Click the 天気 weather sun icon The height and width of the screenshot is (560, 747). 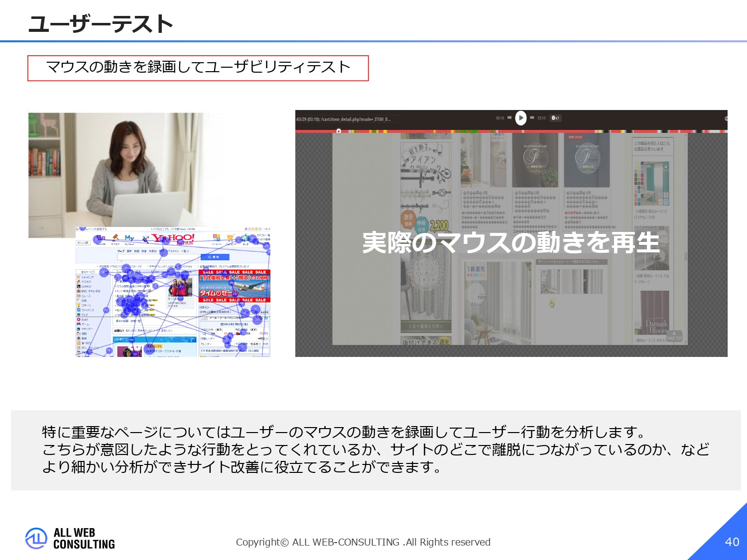(x=78, y=301)
